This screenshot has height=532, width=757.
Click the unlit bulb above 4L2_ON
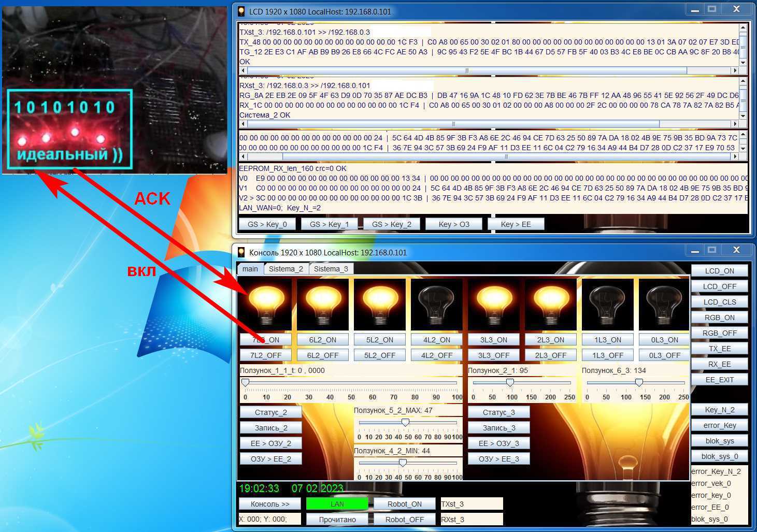coord(436,304)
